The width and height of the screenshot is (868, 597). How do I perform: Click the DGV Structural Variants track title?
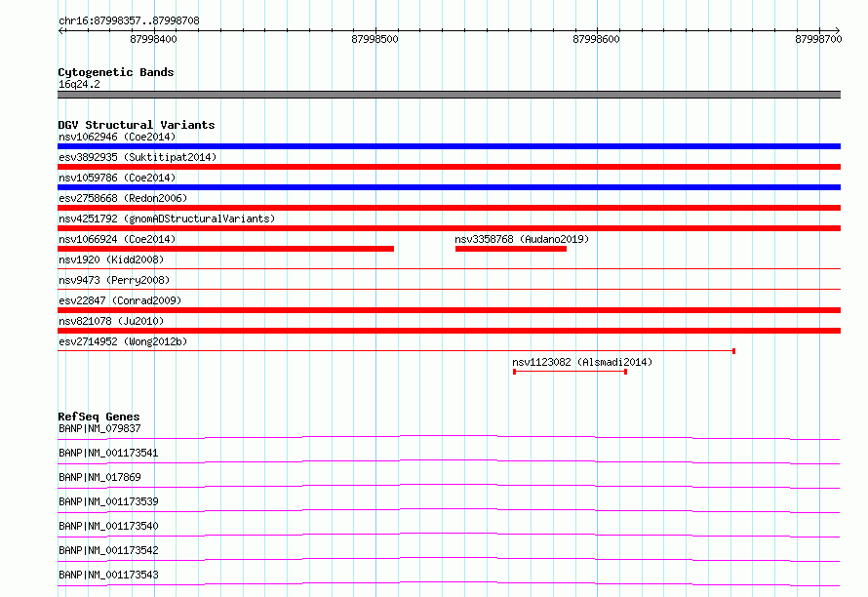(x=137, y=125)
